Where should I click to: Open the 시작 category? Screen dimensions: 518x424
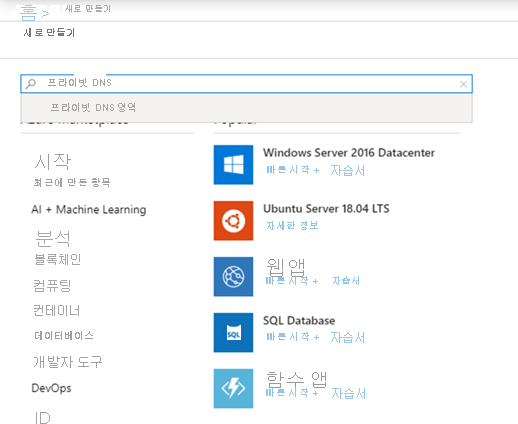(53, 161)
